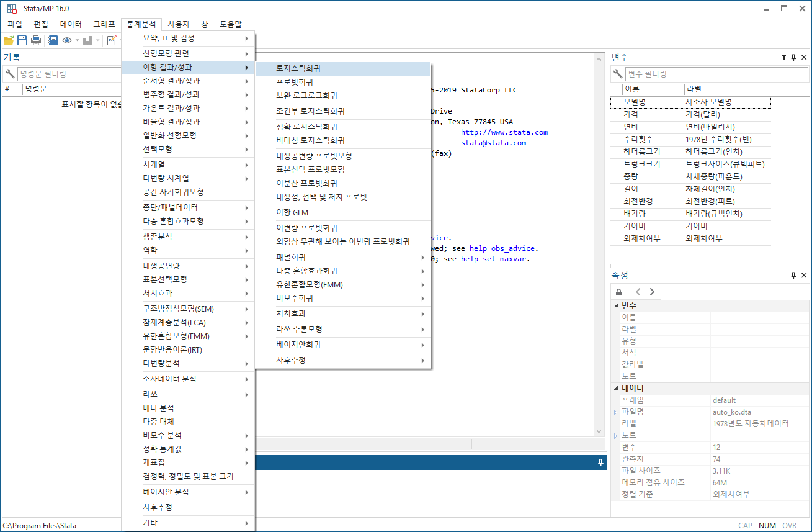Select the 외제차여부 variable row

coord(690,238)
